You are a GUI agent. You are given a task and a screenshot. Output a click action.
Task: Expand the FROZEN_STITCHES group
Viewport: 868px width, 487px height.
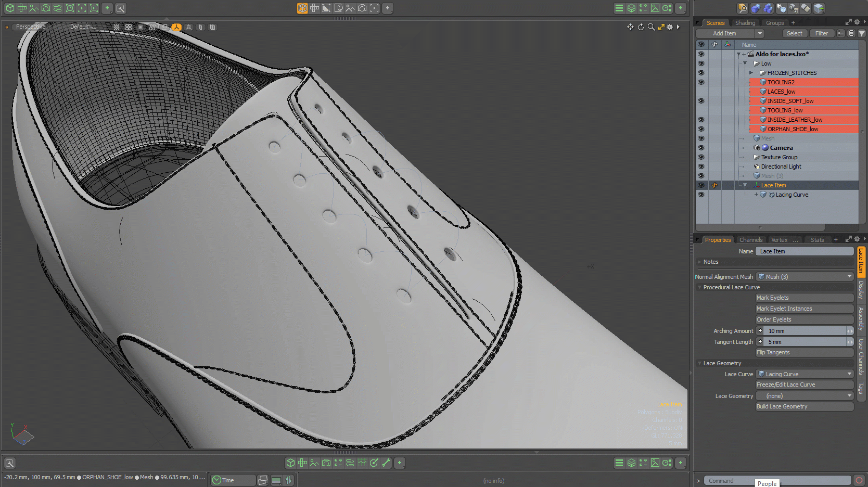[751, 73]
